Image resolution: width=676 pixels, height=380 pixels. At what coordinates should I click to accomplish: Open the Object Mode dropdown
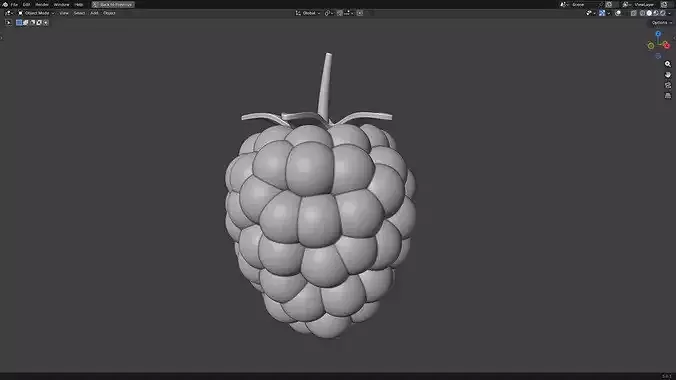click(x=36, y=13)
